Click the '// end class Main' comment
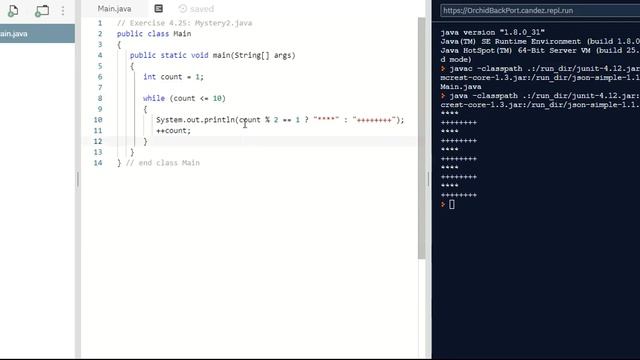 coord(163,163)
